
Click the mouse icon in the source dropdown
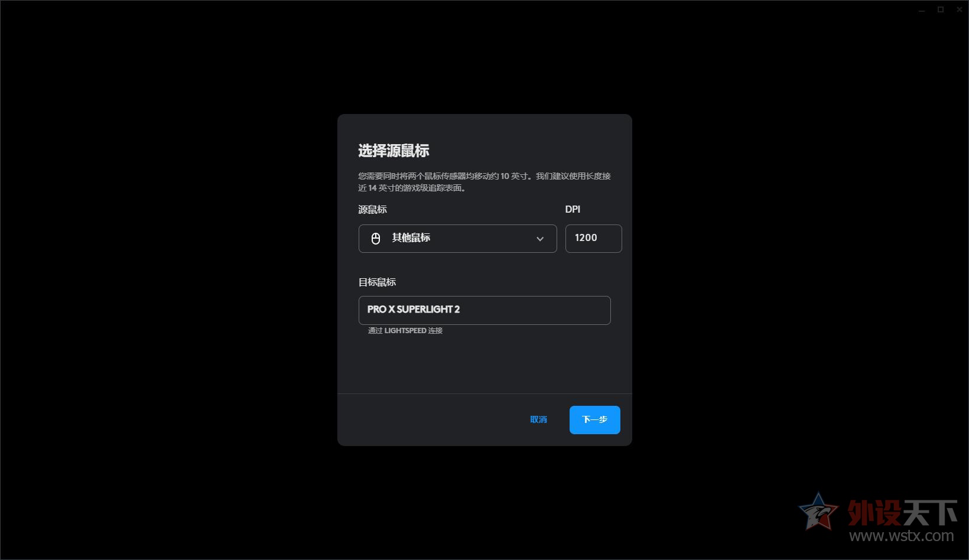pyautogui.click(x=376, y=239)
